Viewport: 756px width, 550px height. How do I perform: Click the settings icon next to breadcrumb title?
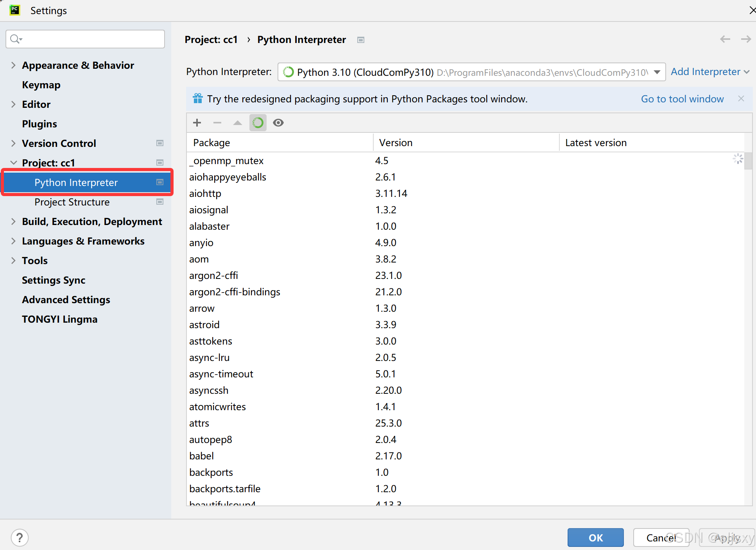[x=361, y=40]
